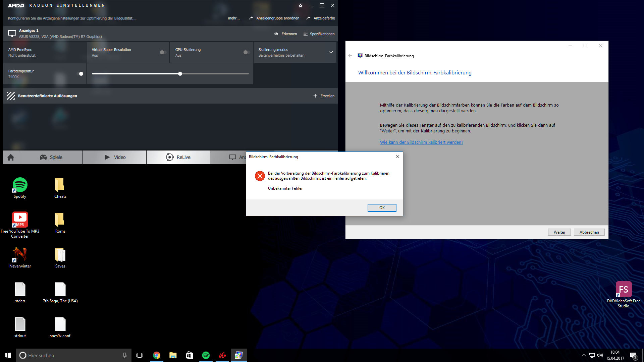Image resolution: width=644 pixels, height=362 pixels.
Task: Expand mehr... in Radeon description
Action: [234, 18]
